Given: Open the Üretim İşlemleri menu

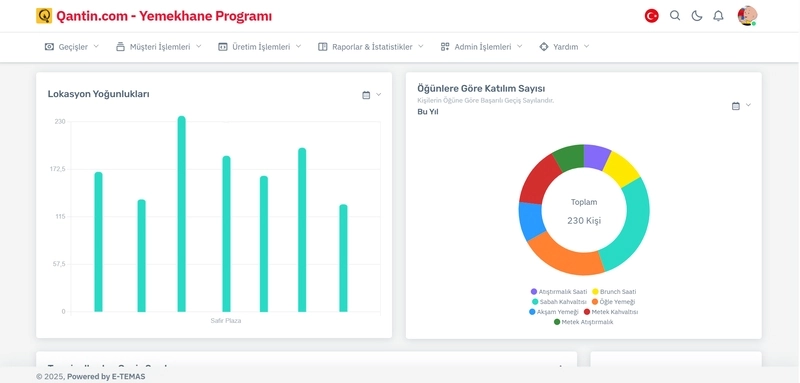Looking at the screenshot, I should (x=260, y=47).
